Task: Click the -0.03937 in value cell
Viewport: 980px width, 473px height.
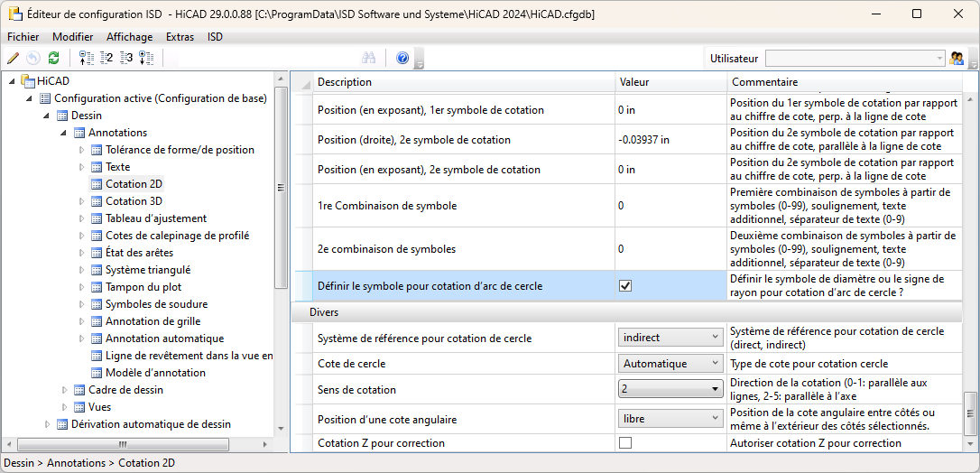Action: pos(671,140)
